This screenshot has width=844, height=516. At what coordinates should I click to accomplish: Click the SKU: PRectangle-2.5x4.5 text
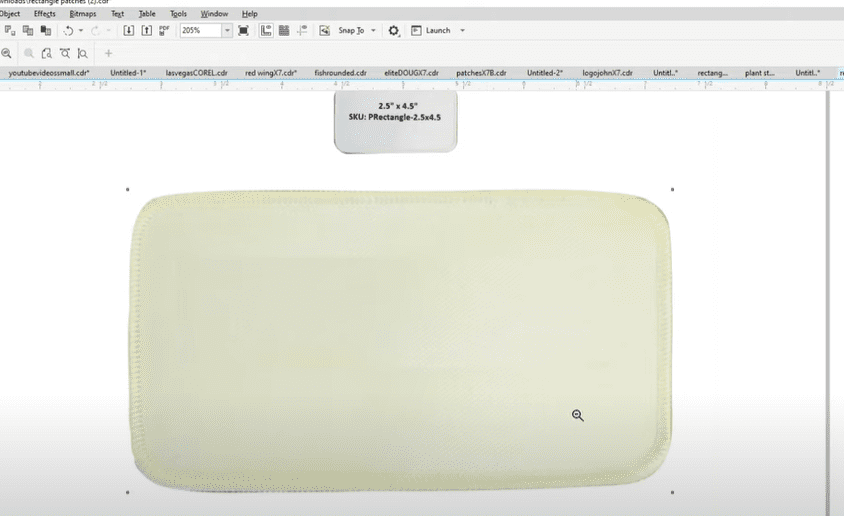tap(395, 117)
